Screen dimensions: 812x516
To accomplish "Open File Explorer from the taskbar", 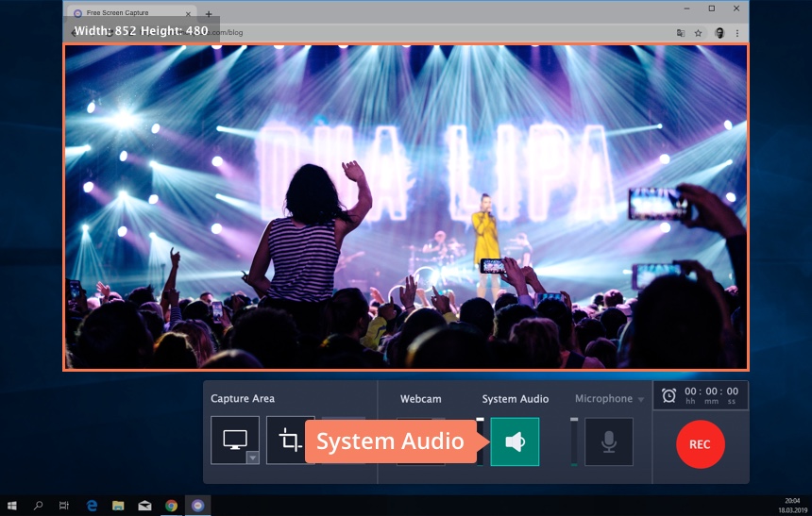I will 118,505.
